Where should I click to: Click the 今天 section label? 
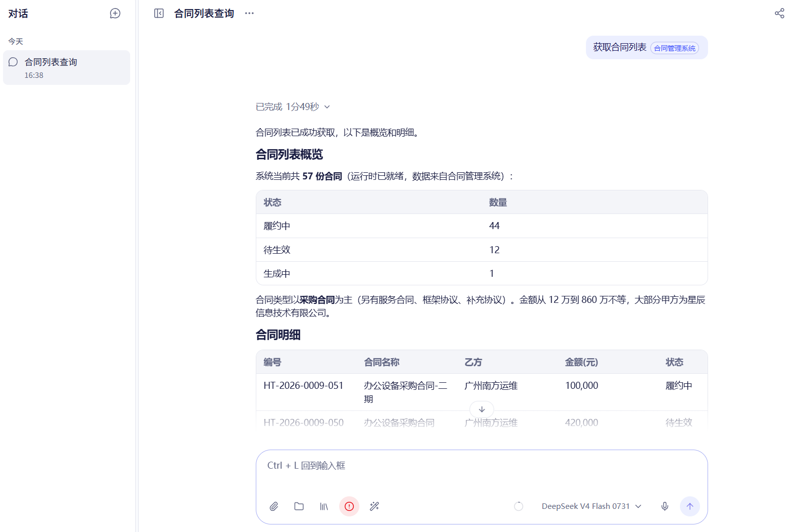(16, 42)
